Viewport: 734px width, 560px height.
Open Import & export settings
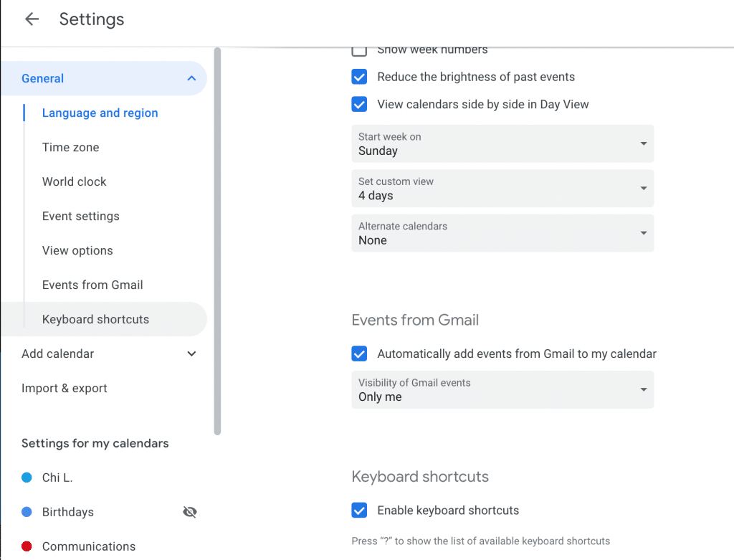(65, 388)
